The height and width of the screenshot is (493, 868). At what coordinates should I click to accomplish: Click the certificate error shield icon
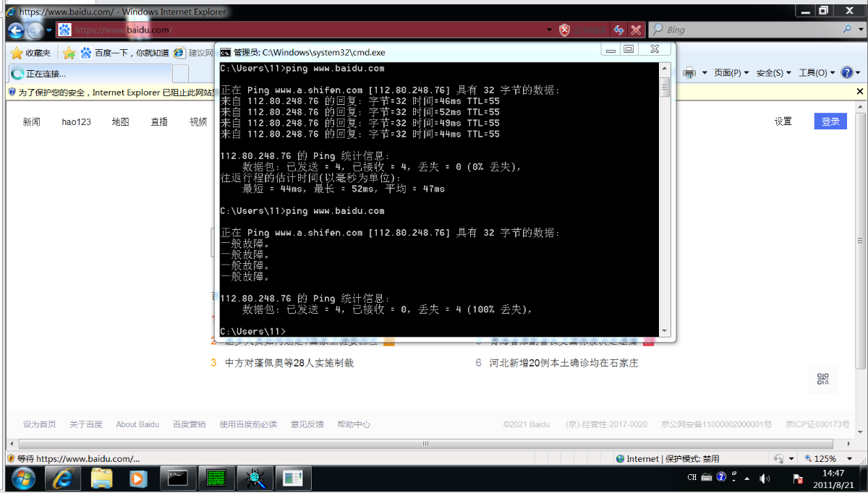565,30
